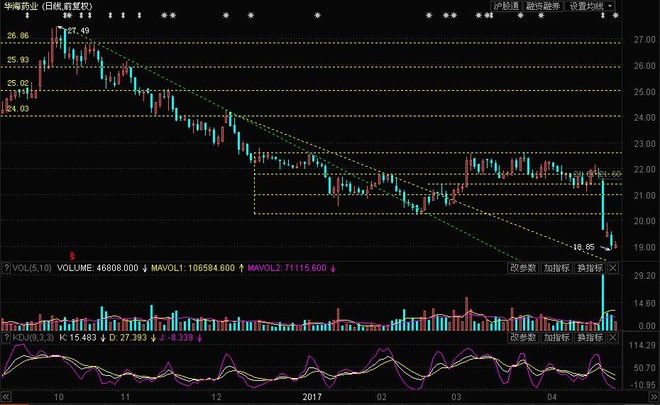Click the rightmost info star marker at top
Viewport: 660px width, 405px height.
click(615, 16)
